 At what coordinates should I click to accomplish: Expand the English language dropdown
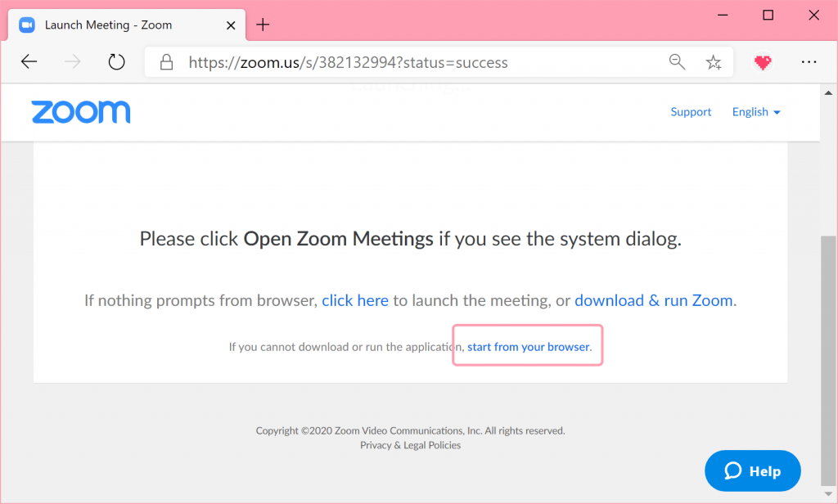[756, 112]
